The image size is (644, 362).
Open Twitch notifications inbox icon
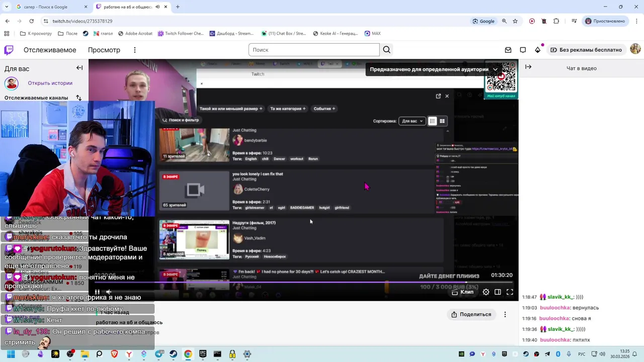pos(508,50)
